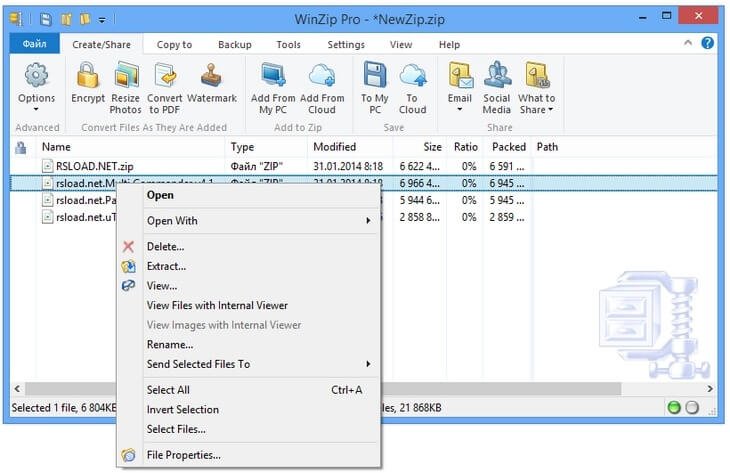Click the red X Delete icon in the menu
730x473 pixels.
(x=128, y=247)
